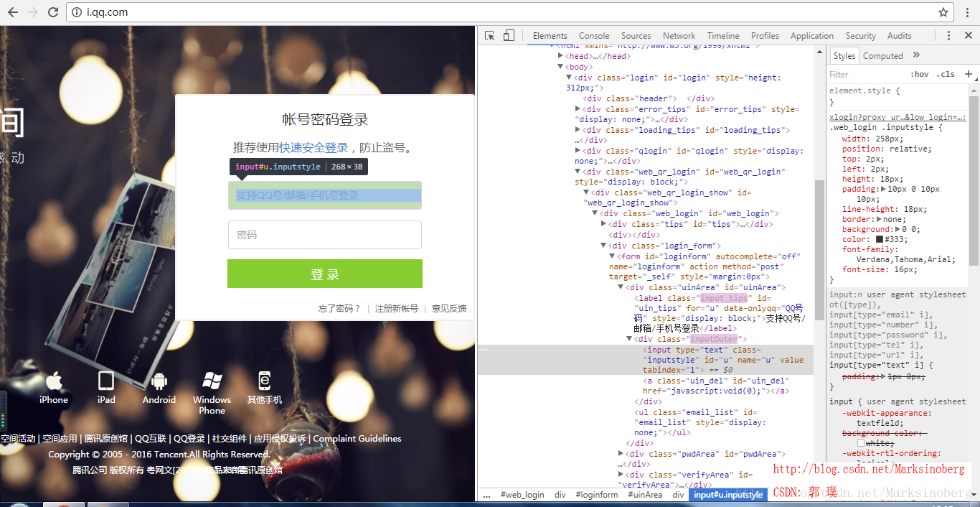Open the Complaint Guidelines footer link
The image size is (980, 507).
357,439
